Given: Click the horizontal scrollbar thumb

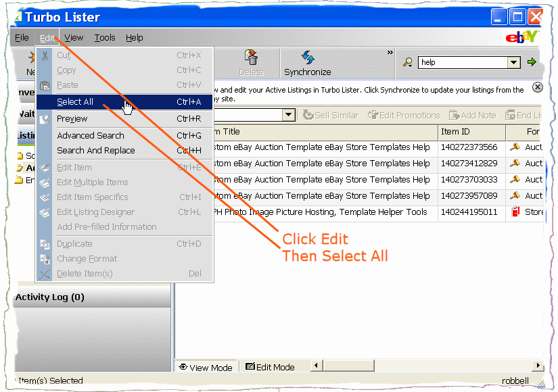Looking at the screenshot, I should click(x=348, y=366).
